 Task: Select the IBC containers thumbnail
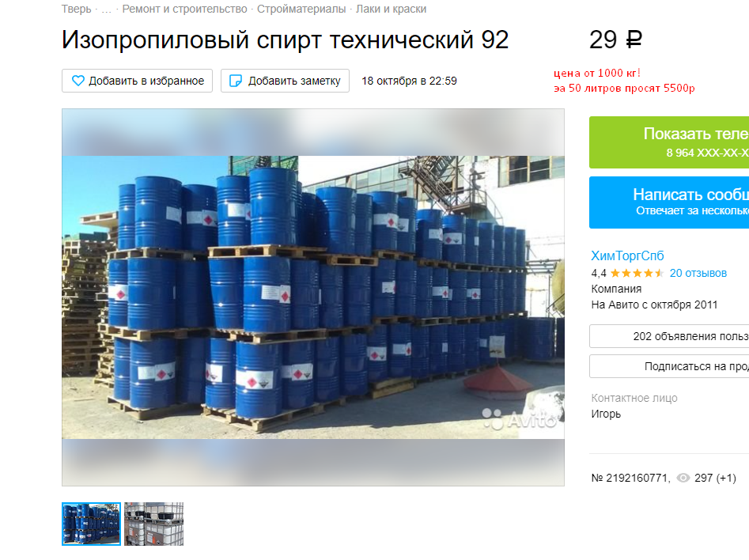pos(153,524)
